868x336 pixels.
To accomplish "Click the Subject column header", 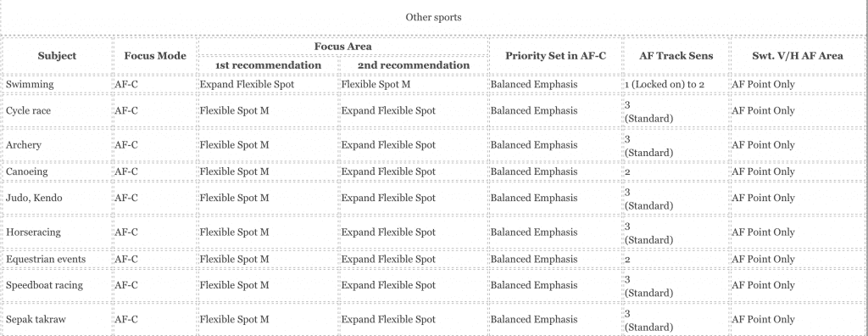I will click(x=57, y=55).
